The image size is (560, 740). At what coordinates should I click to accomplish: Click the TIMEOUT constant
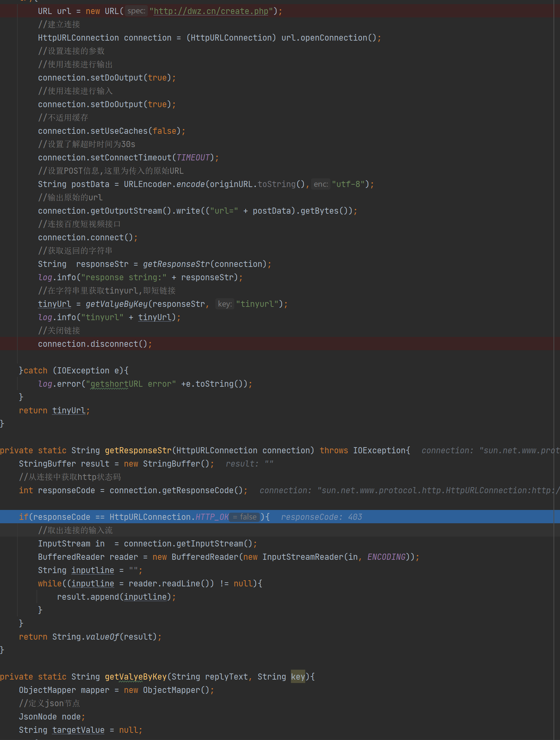click(x=193, y=158)
